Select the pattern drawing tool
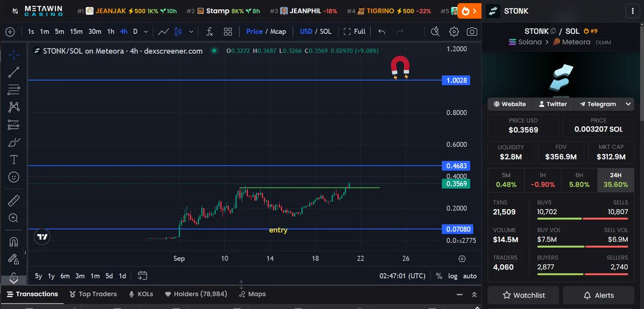Image resolution: width=644 pixels, height=309 pixels. (14, 107)
